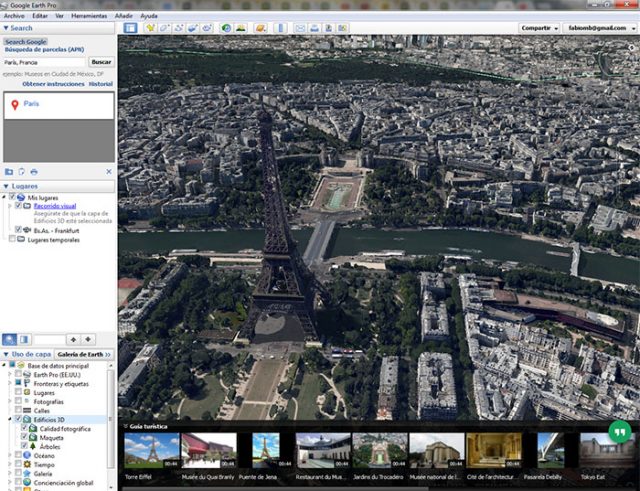Image resolution: width=640 pixels, height=491 pixels.
Task: Check the Lugares temporales checkbox
Action: [12, 239]
